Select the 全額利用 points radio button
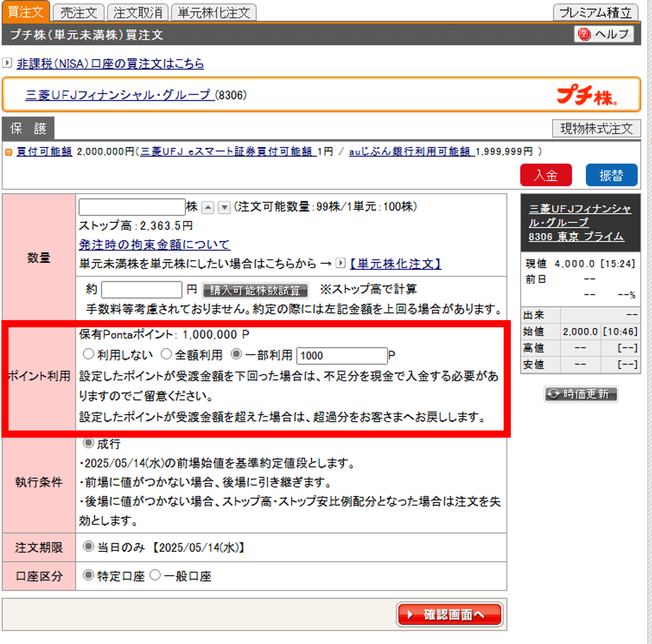 (166, 354)
